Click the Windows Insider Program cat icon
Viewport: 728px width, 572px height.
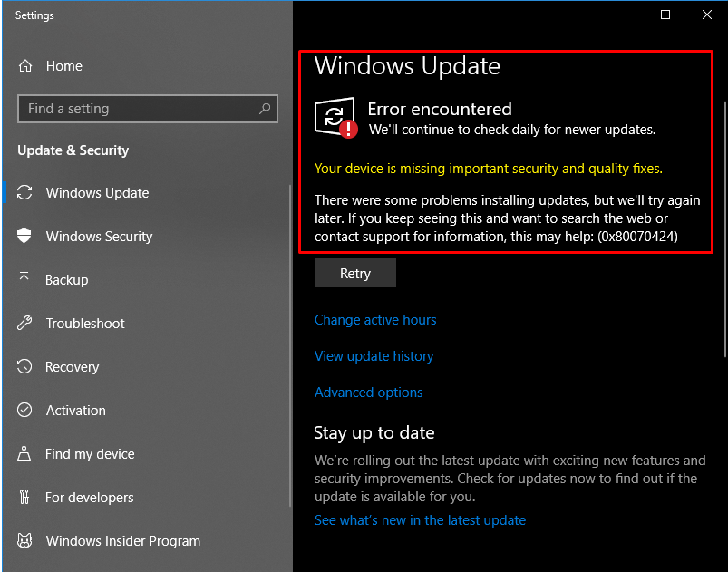tap(24, 540)
